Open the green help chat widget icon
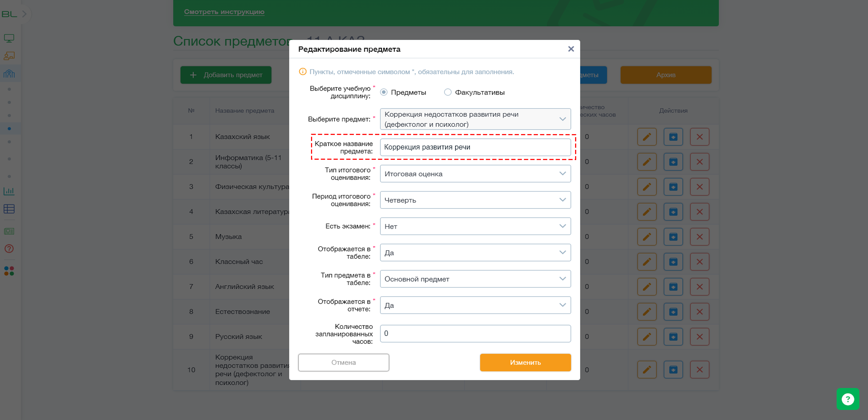The height and width of the screenshot is (420, 868). coord(847,399)
